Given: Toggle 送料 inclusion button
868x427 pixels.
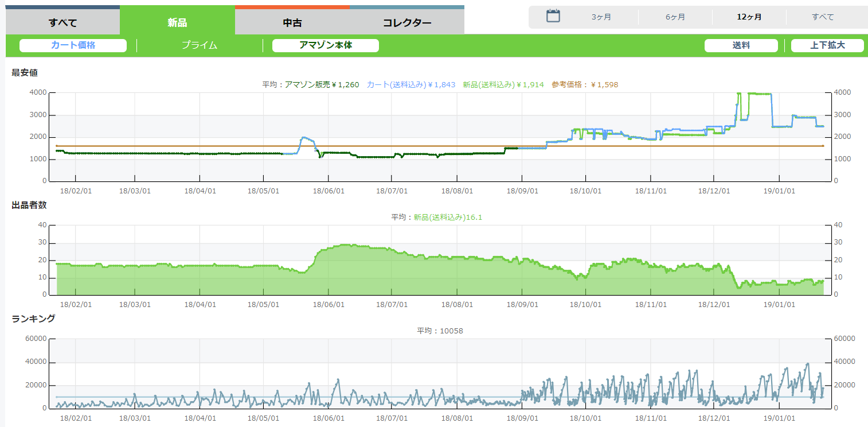Looking at the screenshot, I should point(741,45).
